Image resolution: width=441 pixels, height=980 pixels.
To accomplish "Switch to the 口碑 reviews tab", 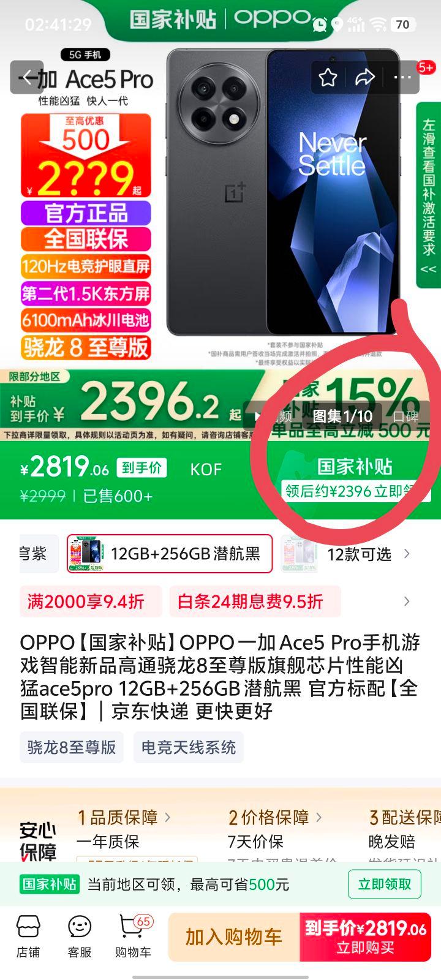I will click(x=405, y=417).
